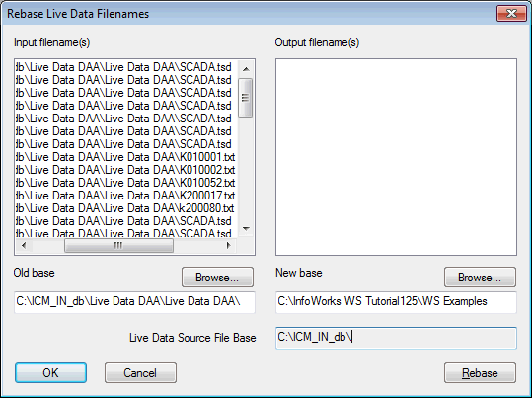Image resolution: width=532 pixels, height=398 pixels.
Task: Select the K200017.txt filename entry
Action: 125,196
